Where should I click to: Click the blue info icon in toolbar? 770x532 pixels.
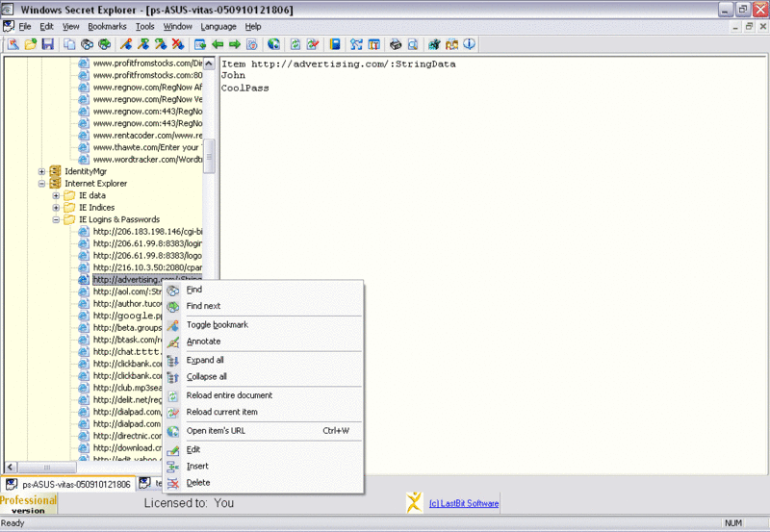point(469,44)
